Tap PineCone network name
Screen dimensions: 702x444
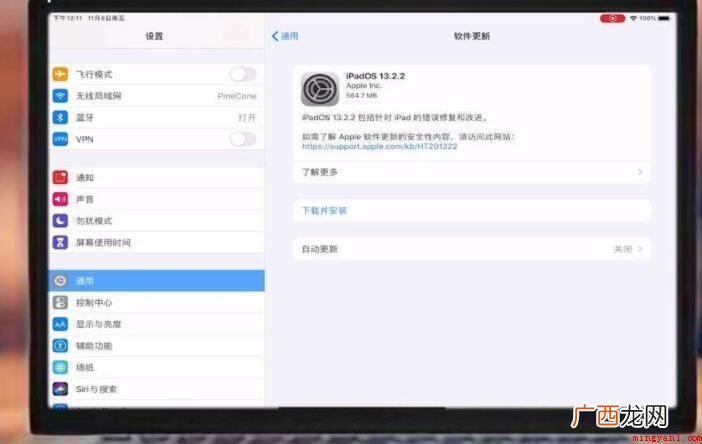[237, 96]
